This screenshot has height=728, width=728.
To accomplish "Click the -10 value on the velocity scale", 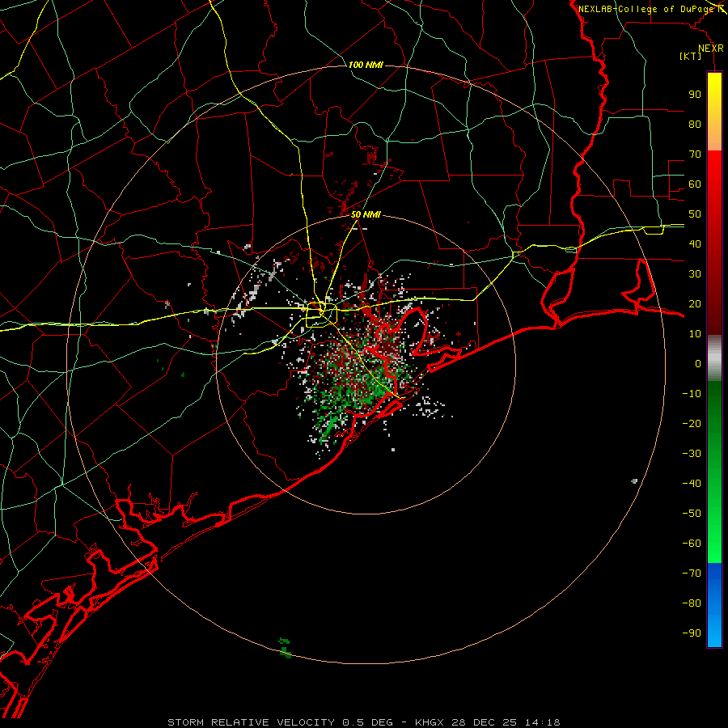I will pos(692,394).
